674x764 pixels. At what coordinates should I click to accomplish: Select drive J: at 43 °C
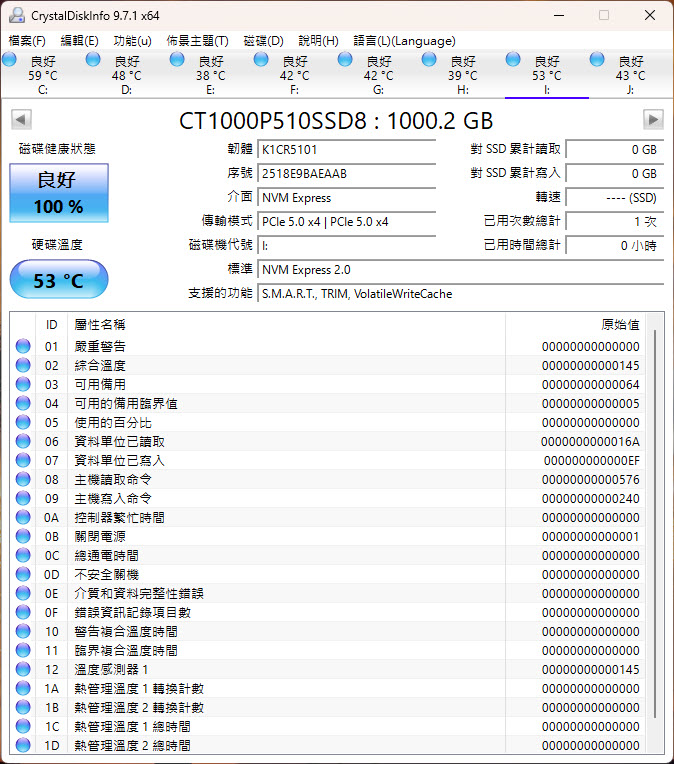pos(631,75)
